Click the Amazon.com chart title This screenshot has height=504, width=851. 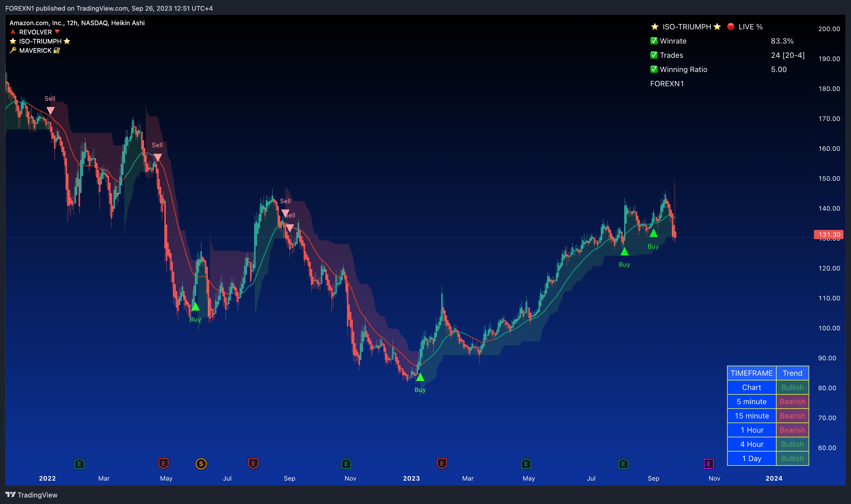pos(77,23)
